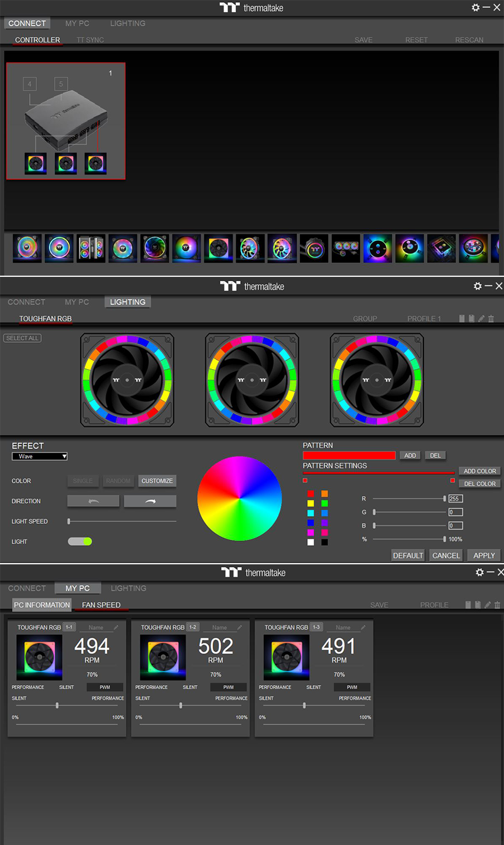Screen dimensions: 504x845
Task: Edit name pencil on TOUGHFAN RGB 1-2 card
Action: (x=240, y=627)
